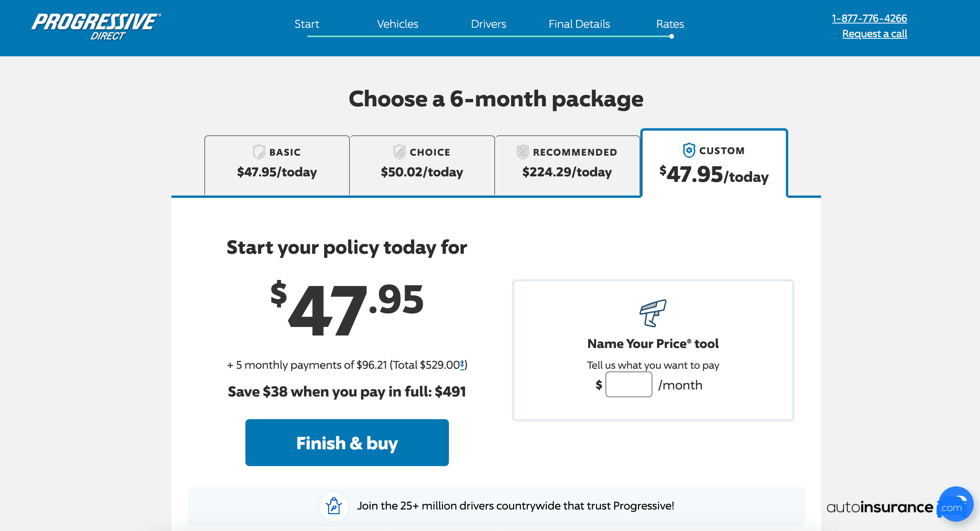980x531 pixels.
Task: Choose the Recommended $224.29 package tab
Action: pyautogui.click(x=567, y=165)
